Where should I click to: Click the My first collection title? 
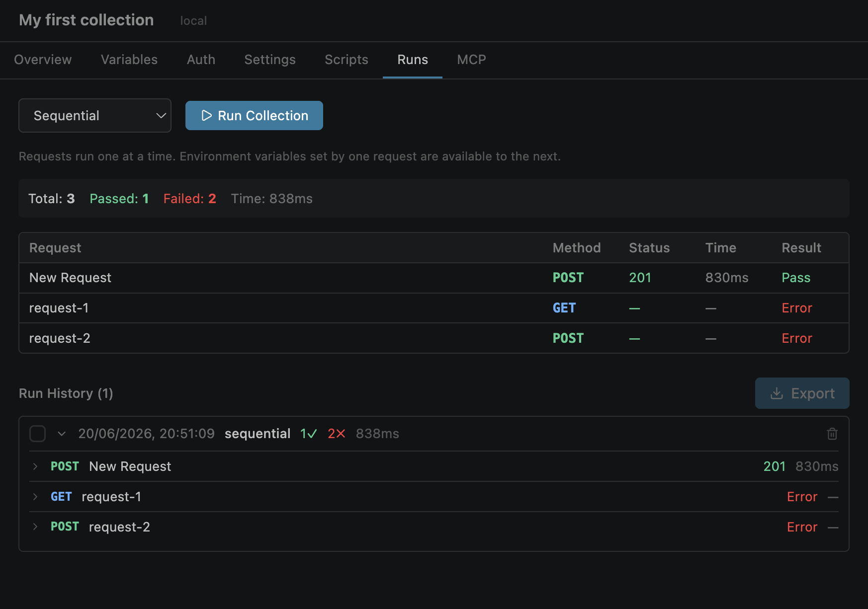[x=87, y=20]
